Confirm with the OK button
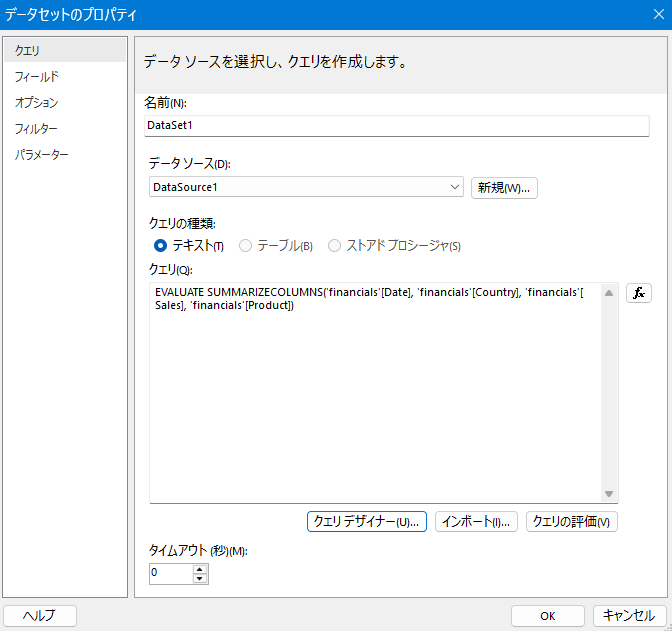672x631 pixels. coord(548,616)
